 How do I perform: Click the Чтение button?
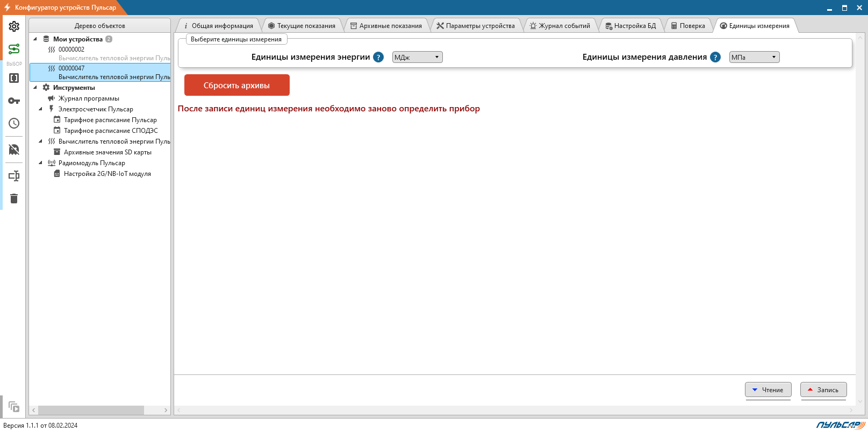(x=768, y=390)
